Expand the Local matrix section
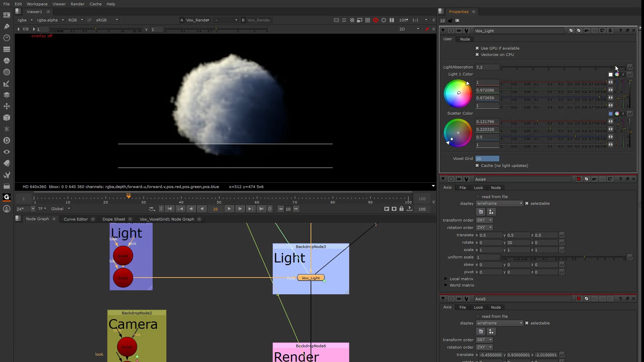Viewport: 644px width, 362px height. (445, 279)
